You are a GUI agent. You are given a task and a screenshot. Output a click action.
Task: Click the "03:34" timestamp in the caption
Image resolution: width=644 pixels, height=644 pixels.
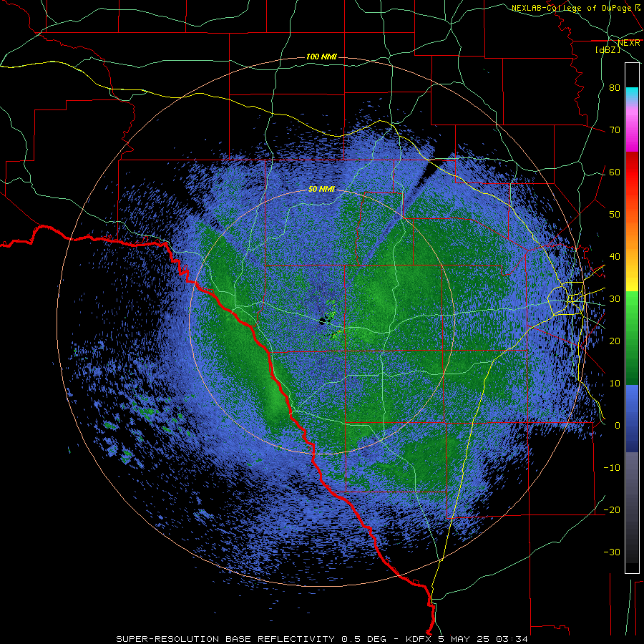[512, 639]
